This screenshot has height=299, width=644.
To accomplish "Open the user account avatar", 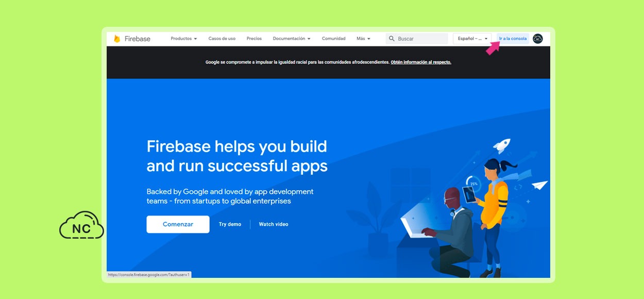I will (x=538, y=39).
